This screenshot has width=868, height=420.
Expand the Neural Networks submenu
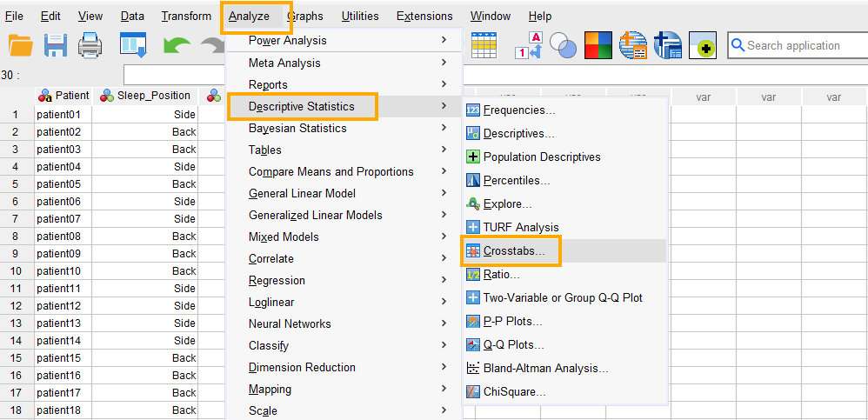tap(344, 323)
